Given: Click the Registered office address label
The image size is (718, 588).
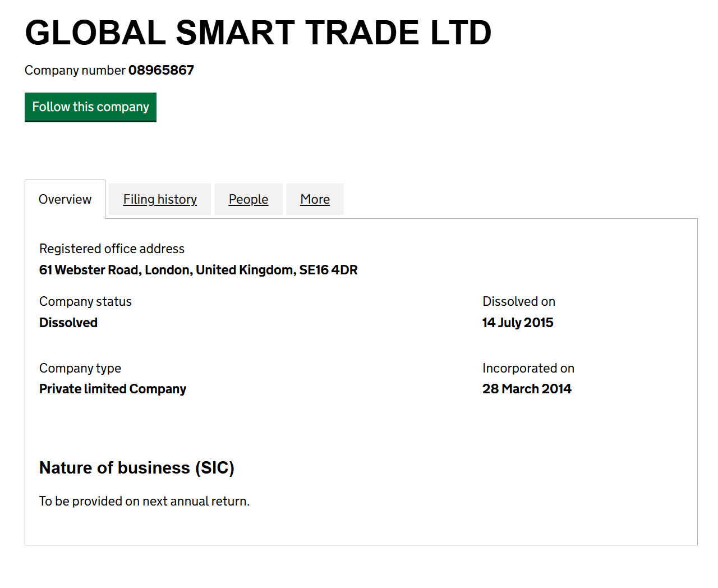Looking at the screenshot, I should click(x=112, y=249).
